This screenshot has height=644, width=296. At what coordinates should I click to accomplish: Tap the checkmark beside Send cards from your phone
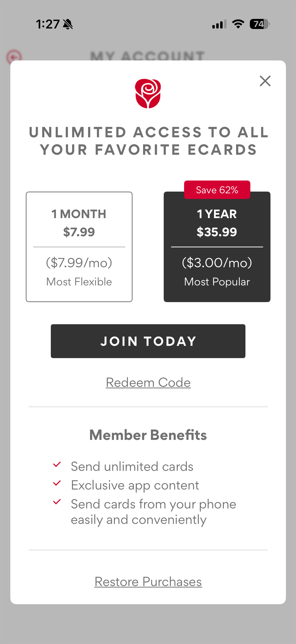(57, 502)
